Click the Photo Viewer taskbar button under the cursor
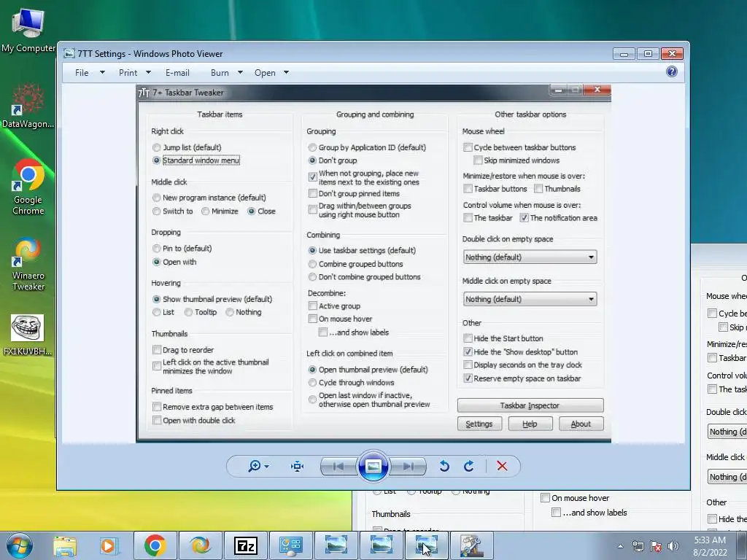 (x=426, y=545)
